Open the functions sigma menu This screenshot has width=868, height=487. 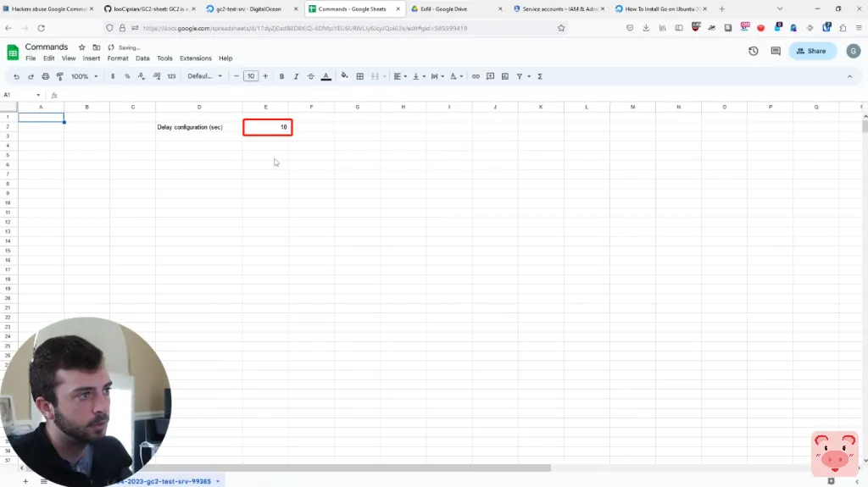[x=540, y=76]
